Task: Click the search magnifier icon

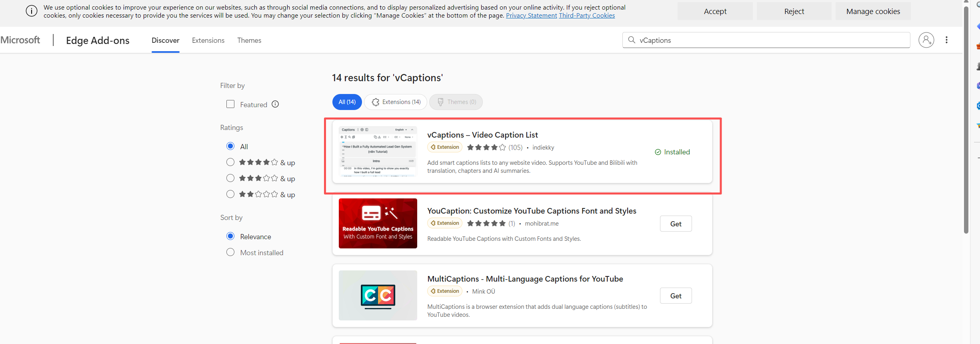Action: [632, 40]
